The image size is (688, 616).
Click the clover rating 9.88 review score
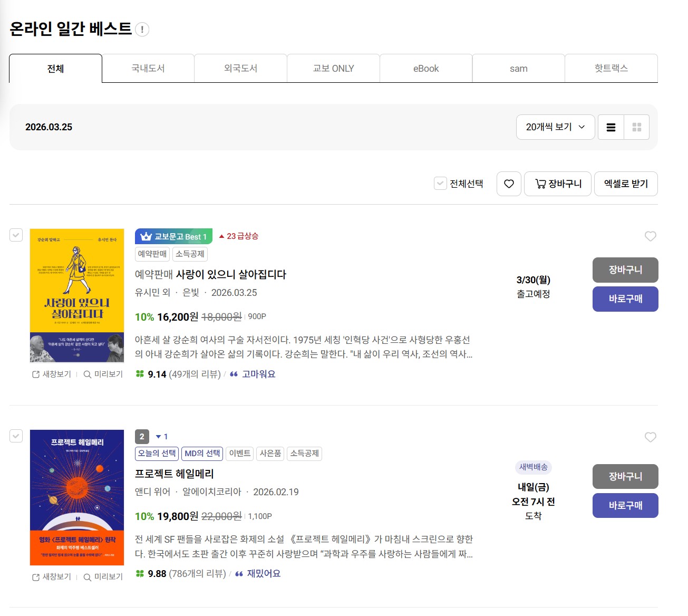click(x=151, y=573)
